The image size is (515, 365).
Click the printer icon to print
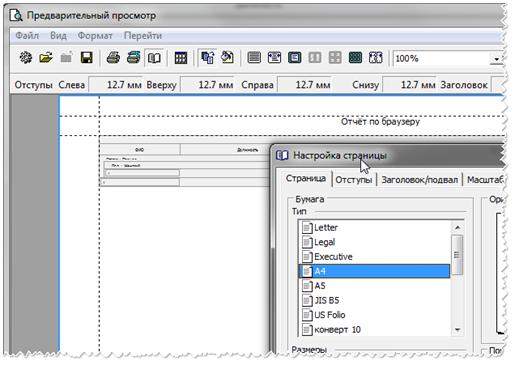[x=113, y=58]
